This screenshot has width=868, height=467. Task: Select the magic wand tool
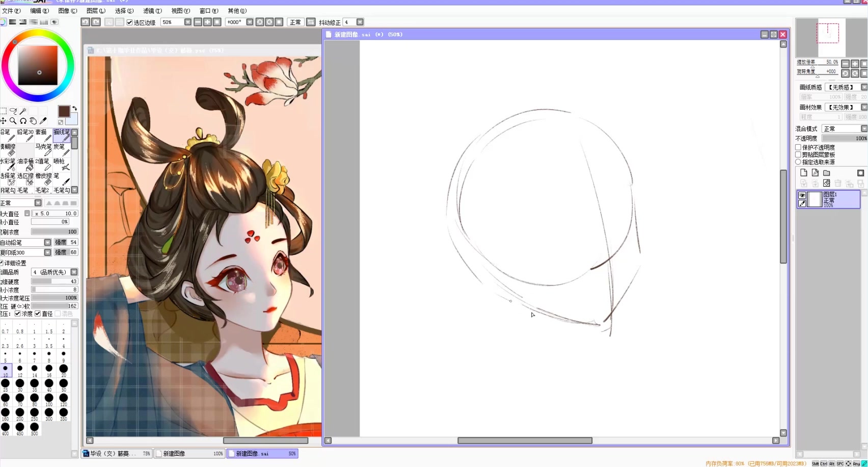[23, 111]
